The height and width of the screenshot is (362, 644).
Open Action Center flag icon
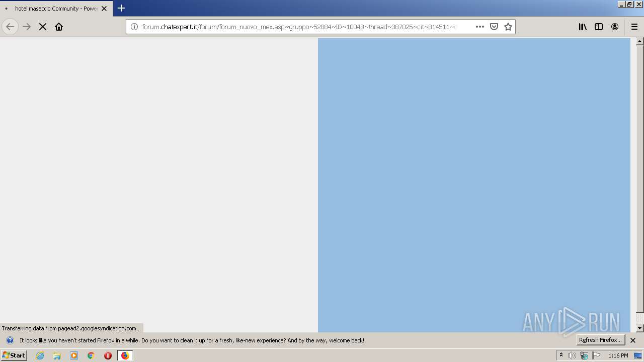[x=596, y=355]
